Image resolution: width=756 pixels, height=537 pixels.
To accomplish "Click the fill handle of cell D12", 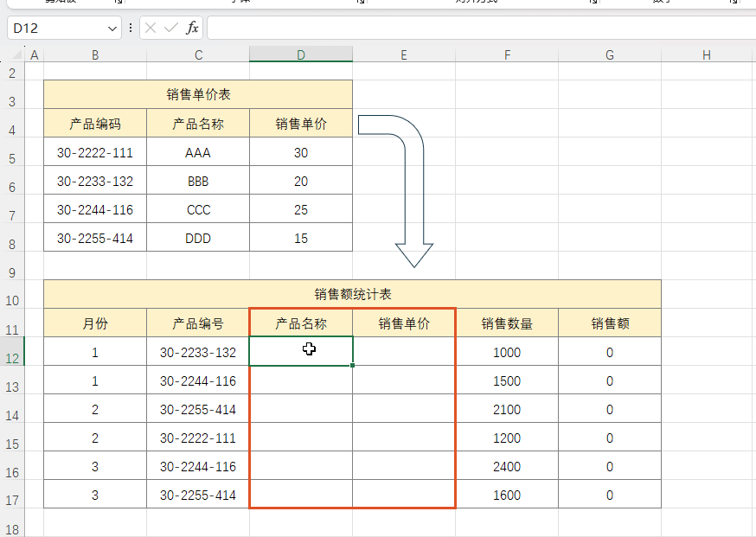I will tap(352, 366).
